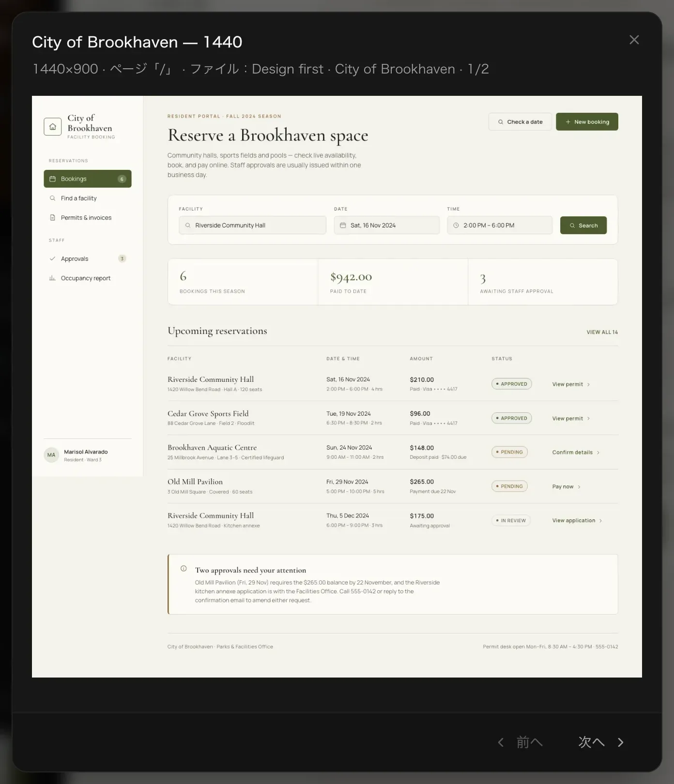Open Find a facility in the sidebar
674x784 pixels.
tap(88, 198)
